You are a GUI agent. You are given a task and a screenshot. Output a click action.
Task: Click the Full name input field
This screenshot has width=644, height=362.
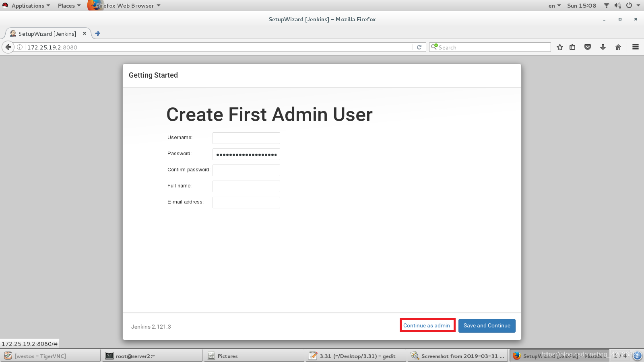(x=246, y=186)
